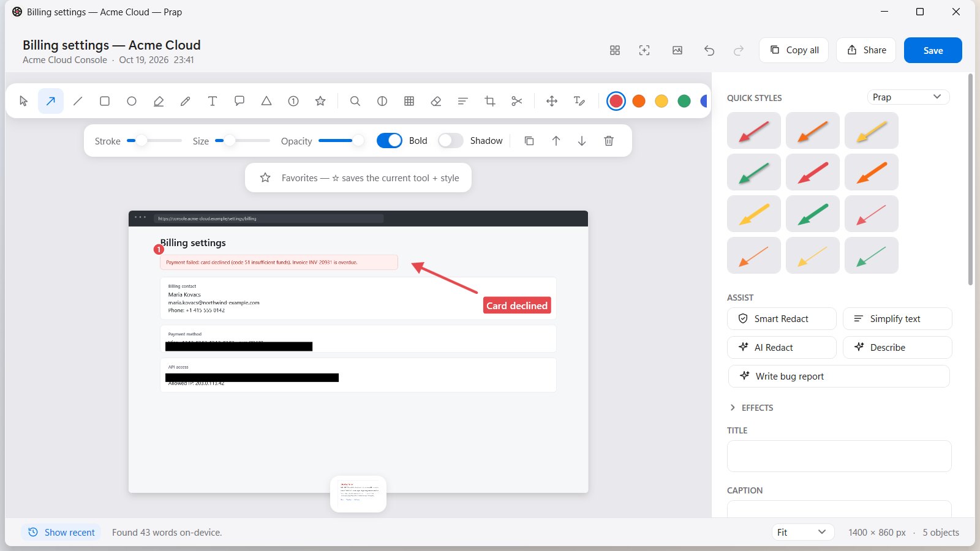Save the annotated screenshot
980x551 pixels.
pos(933,50)
